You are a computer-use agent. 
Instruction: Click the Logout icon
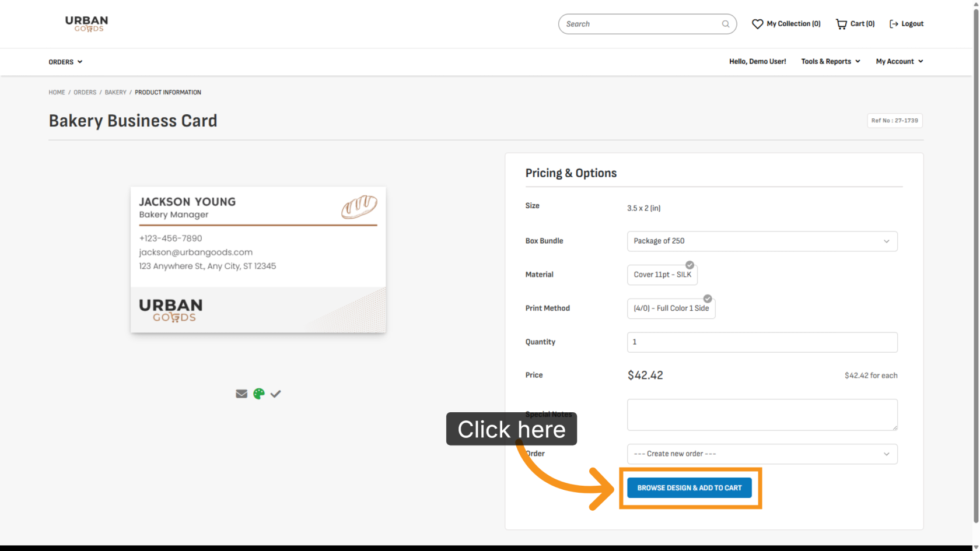(x=894, y=24)
